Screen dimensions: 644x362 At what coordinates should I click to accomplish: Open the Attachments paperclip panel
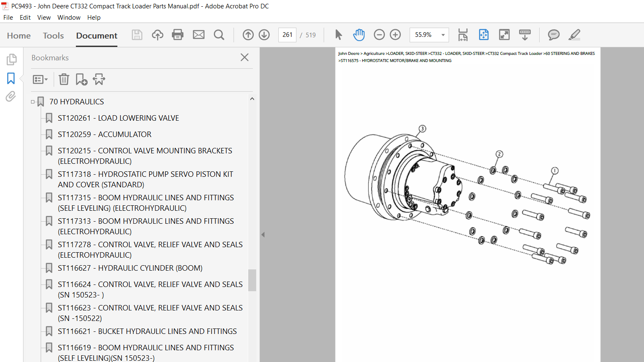11,97
